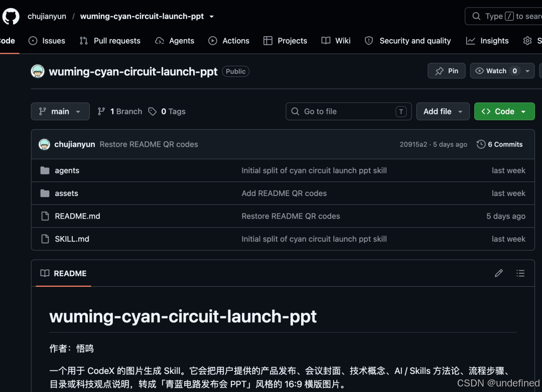The image size is (542, 392).
Task: Click the Public visibility badge
Action: tap(236, 72)
